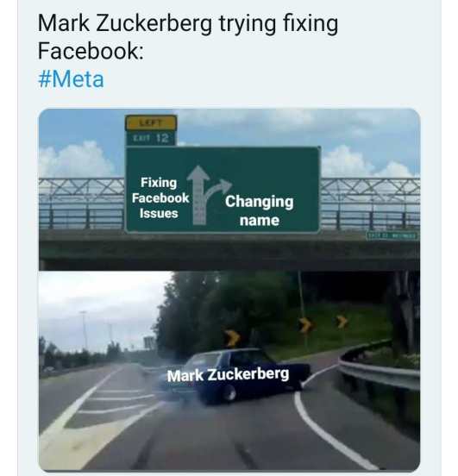Click the distant roadside sign near the horizon
The width and height of the screenshot is (458, 476).
(149, 342)
